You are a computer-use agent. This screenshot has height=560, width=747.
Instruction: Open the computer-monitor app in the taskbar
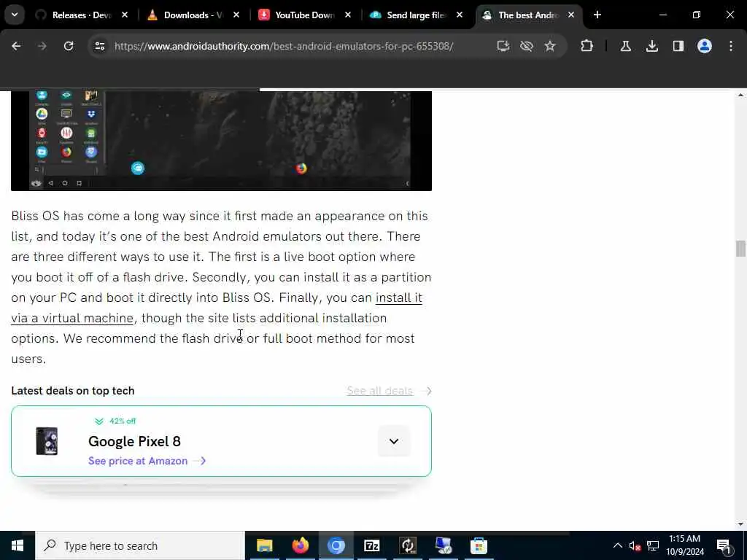443,545
